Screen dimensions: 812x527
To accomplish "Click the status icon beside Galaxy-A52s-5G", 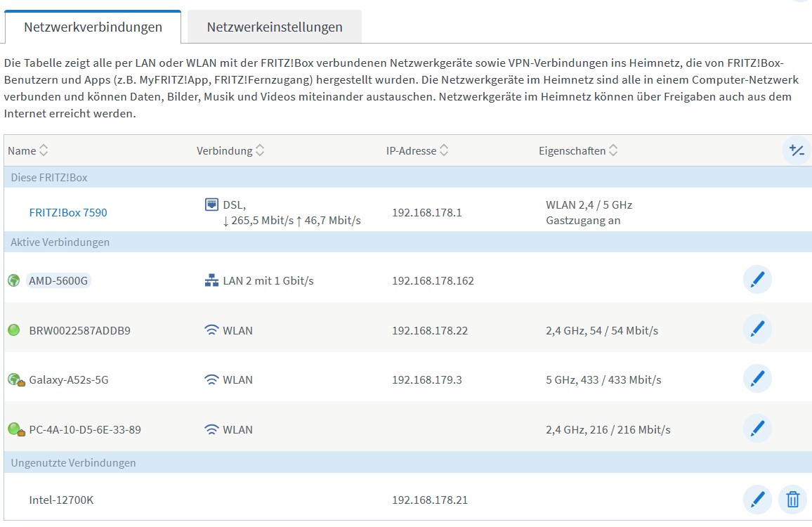I will [x=15, y=380].
